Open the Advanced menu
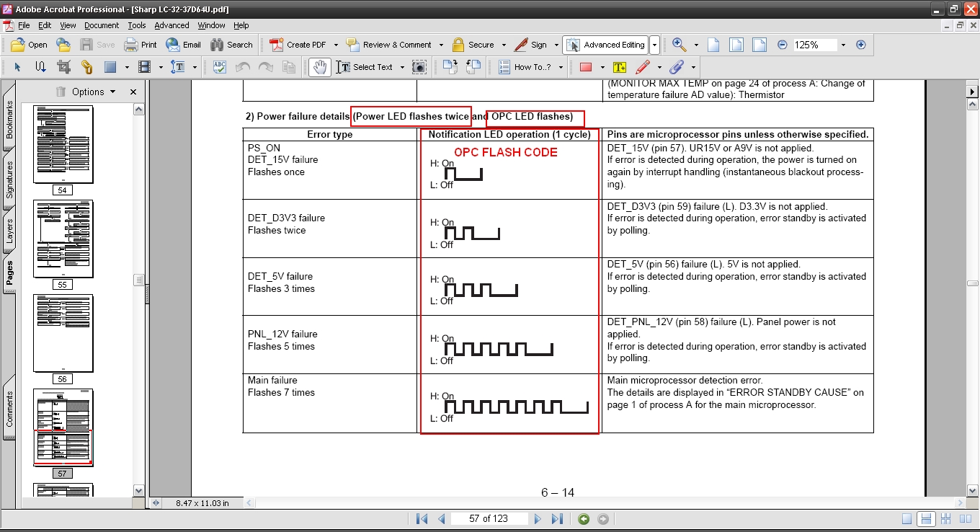Screen dimensions: 980x532 point(171,25)
